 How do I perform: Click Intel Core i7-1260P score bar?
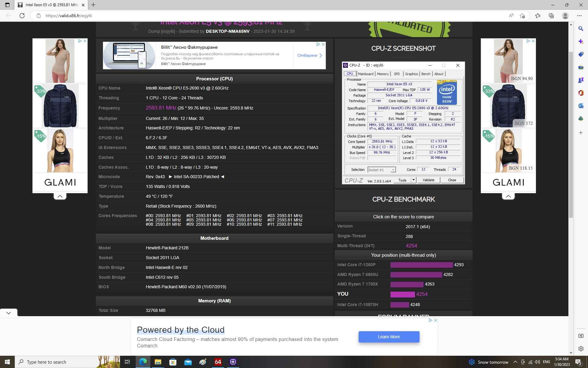[421, 265]
